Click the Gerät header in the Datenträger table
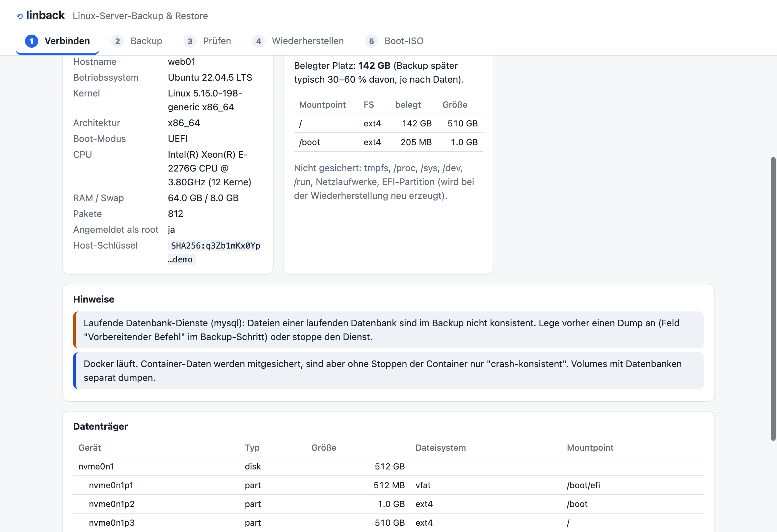The image size is (777, 532). (x=90, y=448)
